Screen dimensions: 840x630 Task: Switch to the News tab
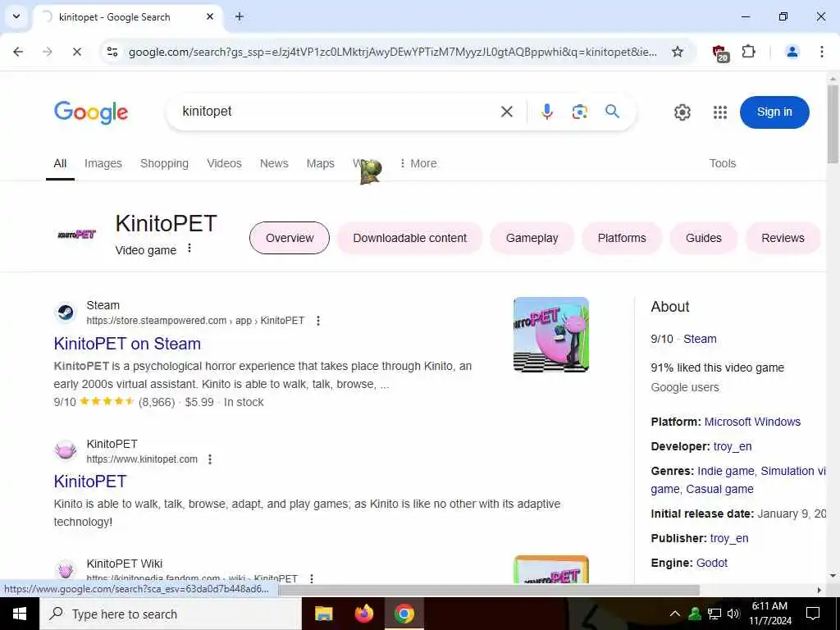point(274,163)
